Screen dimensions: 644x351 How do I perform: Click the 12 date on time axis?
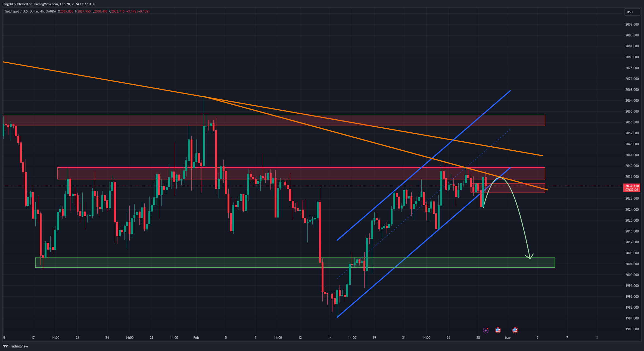(300, 338)
